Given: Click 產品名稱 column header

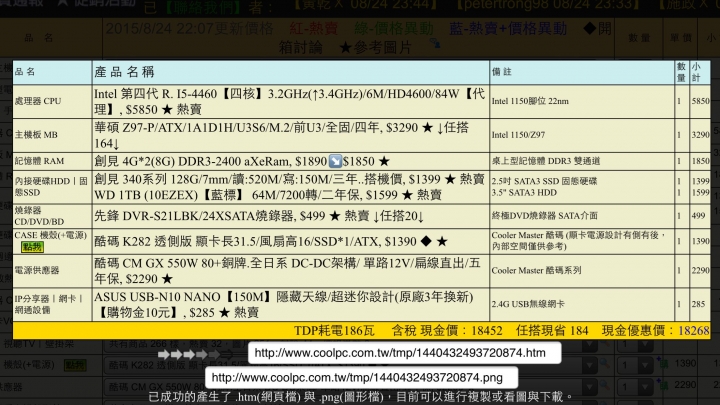Looking at the screenshot, I should pos(124,72).
